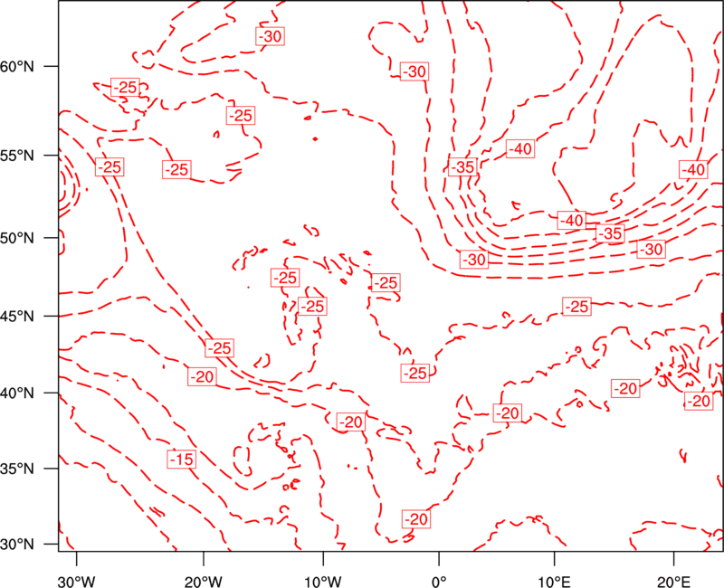Select the -25 contour label nearest the 60°N tick

click(x=126, y=87)
